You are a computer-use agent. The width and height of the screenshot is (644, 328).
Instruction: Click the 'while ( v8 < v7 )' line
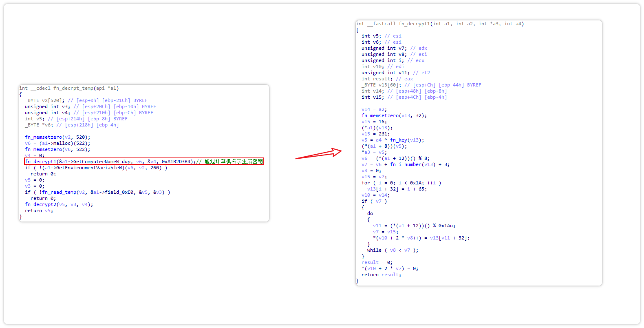(392, 250)
